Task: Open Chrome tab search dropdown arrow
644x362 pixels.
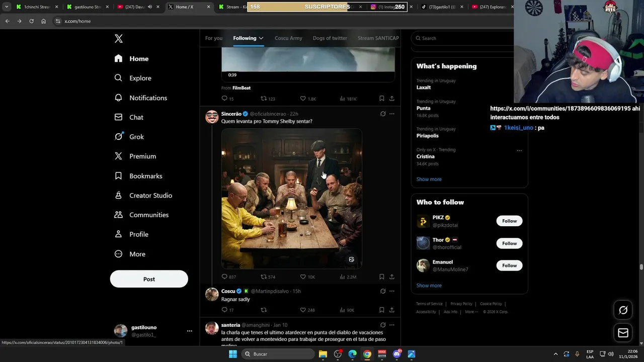Action: click(7, 7)
